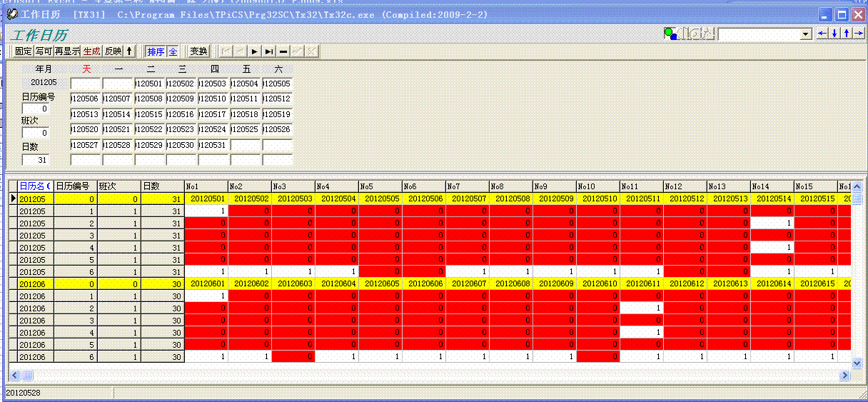Viewport: 868px width, 402px height.
Task: Click the blue up arrow button
Action: click(x=847, y=34)
